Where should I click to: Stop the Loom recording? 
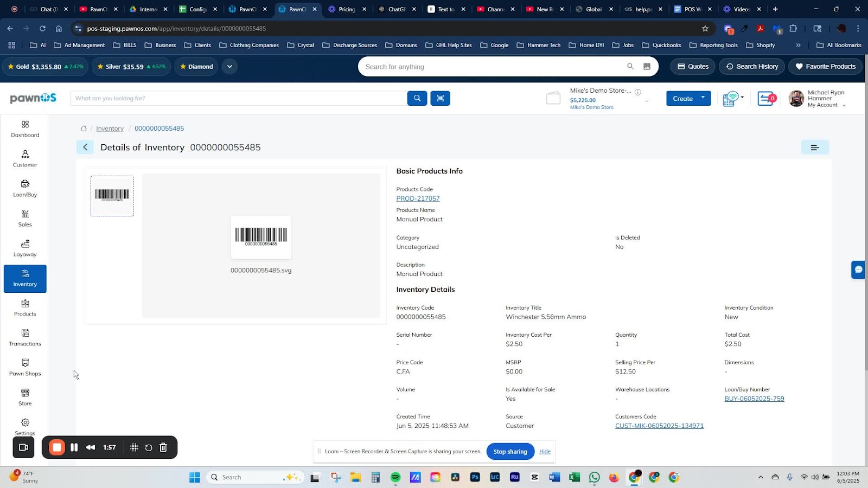pos(57,447)
